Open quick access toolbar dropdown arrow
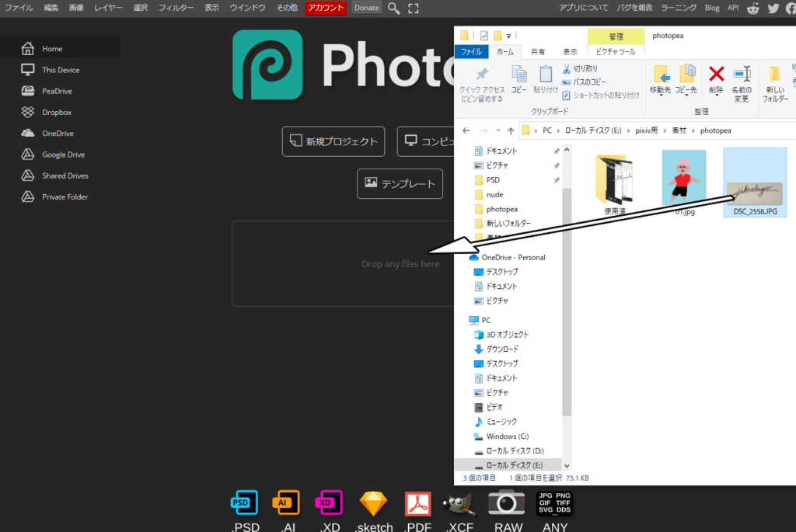This screenshot has width=796, height=532. point(508,36)
